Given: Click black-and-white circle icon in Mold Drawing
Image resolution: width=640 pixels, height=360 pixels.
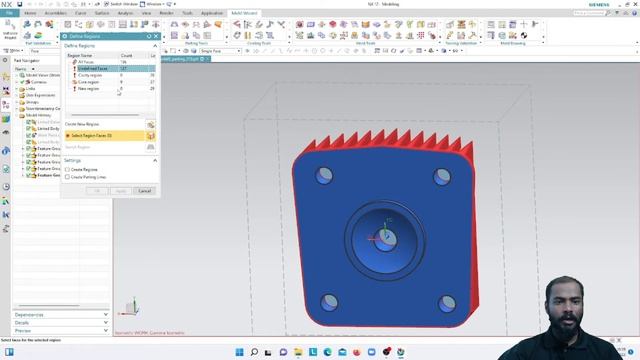Looking at the screenshot, I should pos(524,36).
